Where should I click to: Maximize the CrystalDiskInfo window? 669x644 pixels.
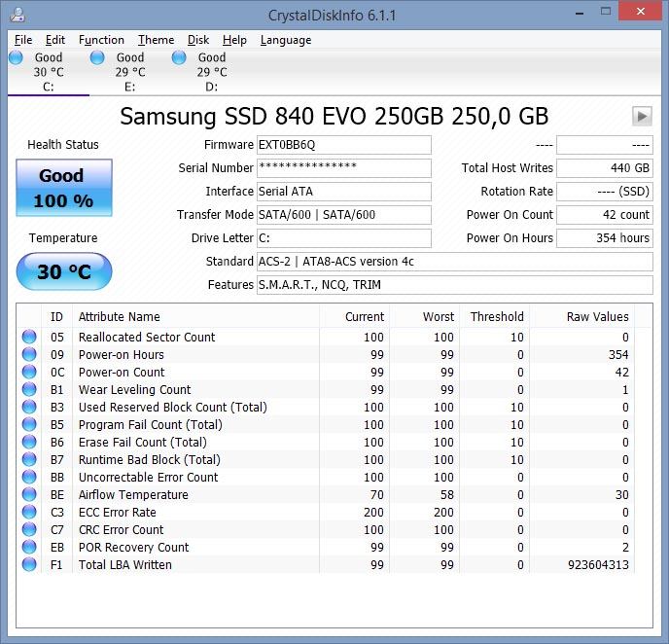(606, 12)
